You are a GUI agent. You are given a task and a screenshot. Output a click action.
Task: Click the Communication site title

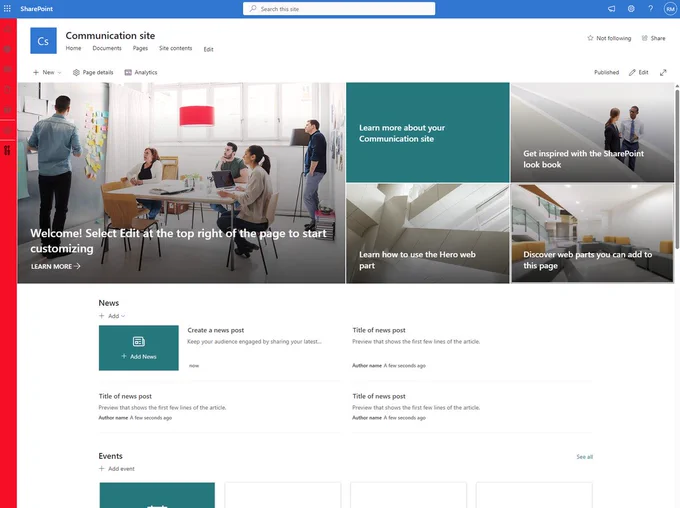coord(110,36)
